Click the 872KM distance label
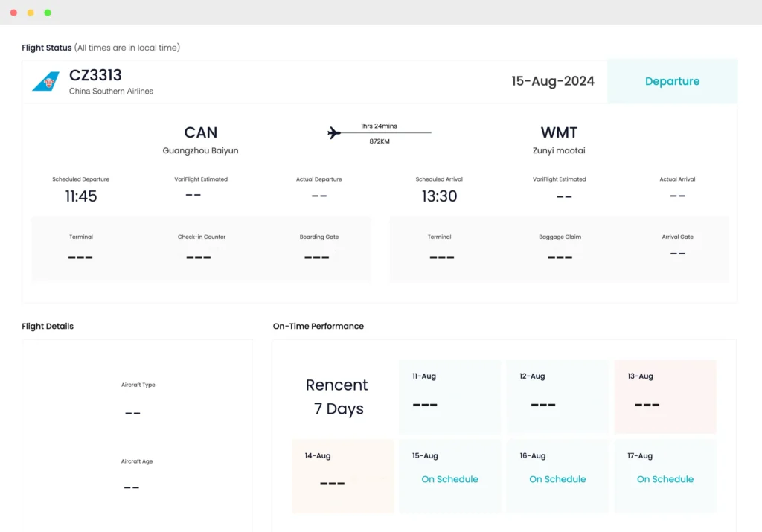 (x=380, y=141)
